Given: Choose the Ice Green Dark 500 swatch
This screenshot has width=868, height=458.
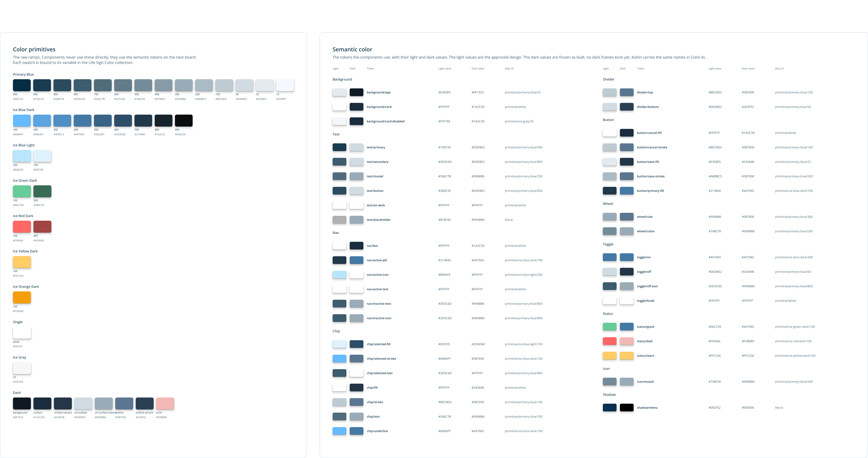Looking at the screenshot, I should pos(42,191).
